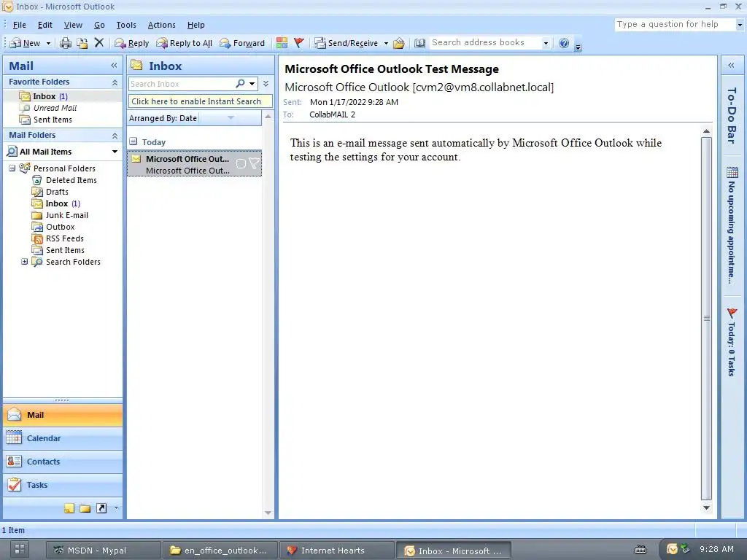Click the Move to Folder icon
Screen dimensions: 747x560
coord(82,43)
